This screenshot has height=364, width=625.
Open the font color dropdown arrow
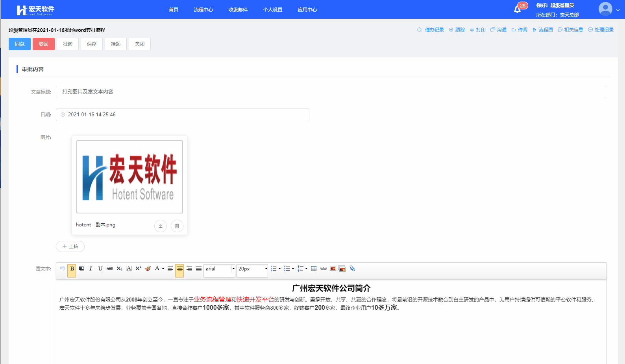(x=163, y=269)
